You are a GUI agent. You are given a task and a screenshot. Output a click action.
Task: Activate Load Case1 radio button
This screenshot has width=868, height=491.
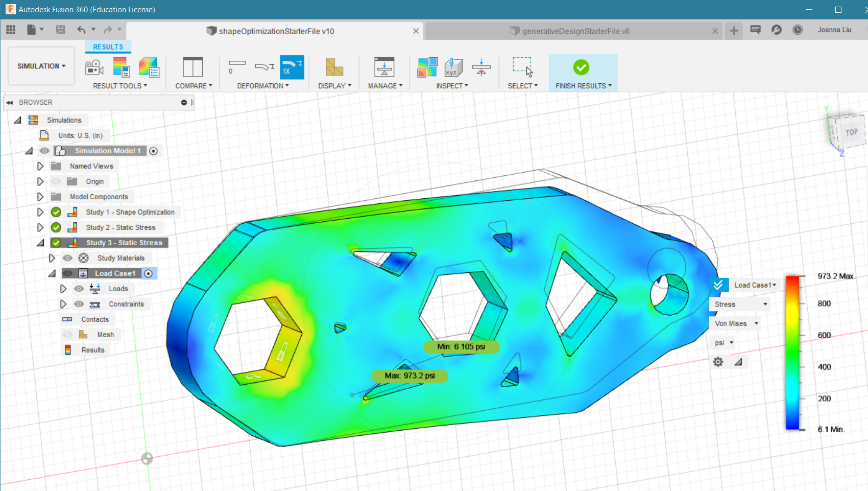pyautogui.click(x=148, y=273)
